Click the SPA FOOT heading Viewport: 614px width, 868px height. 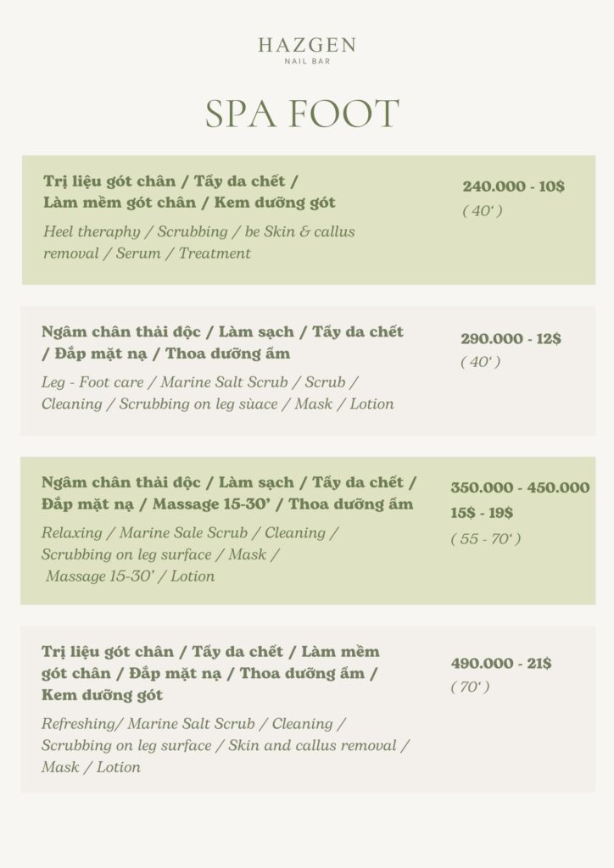click(302, 114)
